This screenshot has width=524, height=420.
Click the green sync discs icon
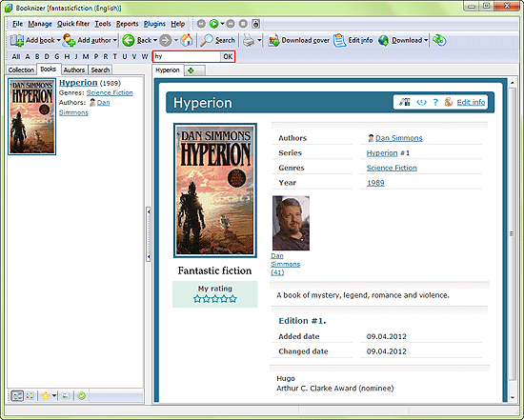tap(439, 40)
